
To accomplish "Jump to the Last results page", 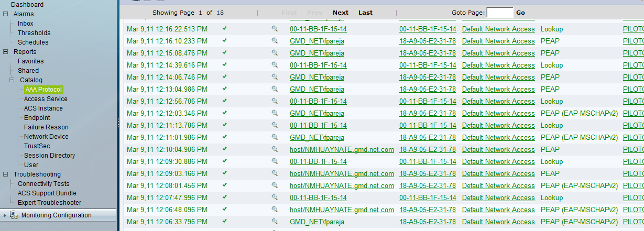I will pyautogui.click(x=365, y=13).
